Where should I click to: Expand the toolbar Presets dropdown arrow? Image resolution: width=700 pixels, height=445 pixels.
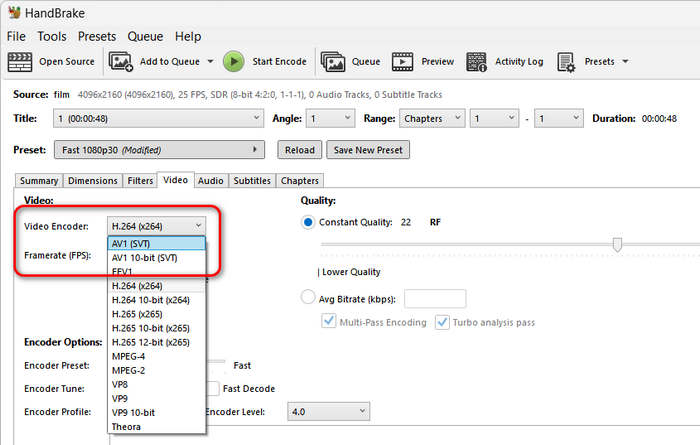[x=625, y=62]
